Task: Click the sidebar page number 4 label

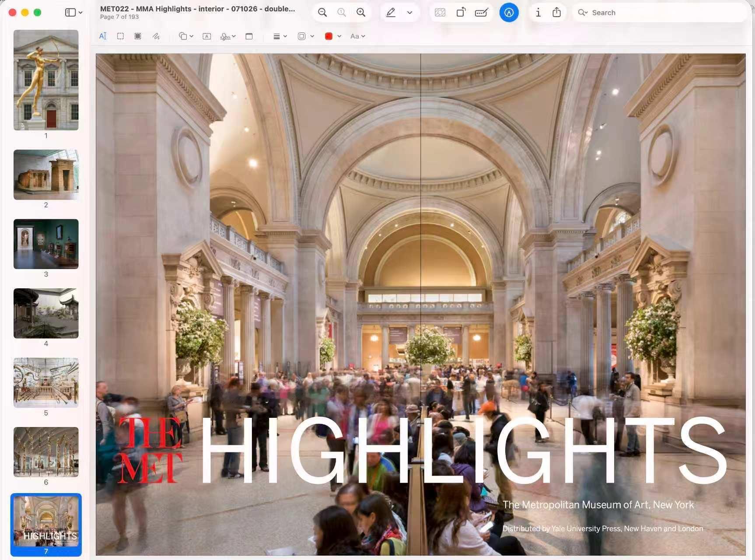Action: pos(46,343)
